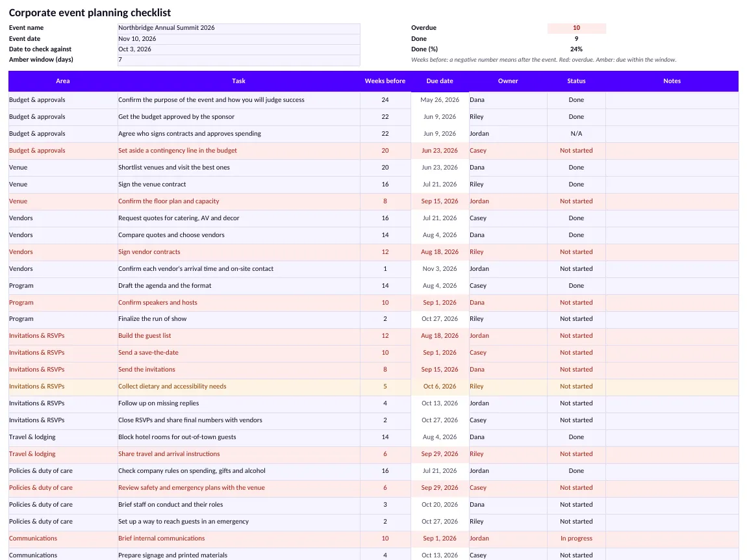Select the Owner column header
Screen dimensions: 747x560
coord(508,81)
